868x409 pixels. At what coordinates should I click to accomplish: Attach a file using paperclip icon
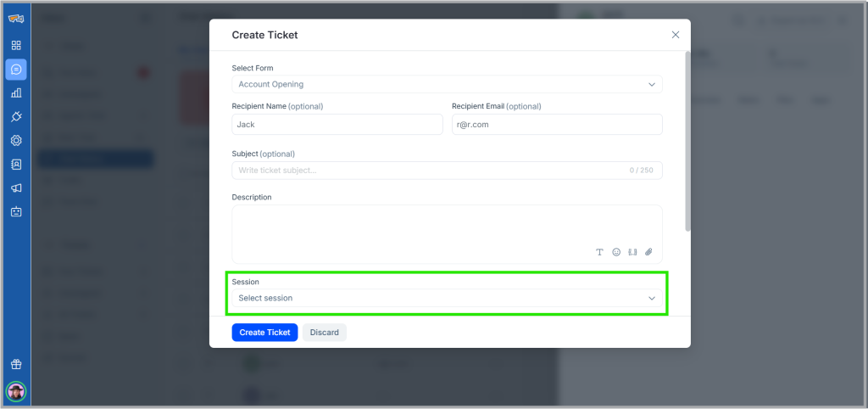[x=648, y=252]
